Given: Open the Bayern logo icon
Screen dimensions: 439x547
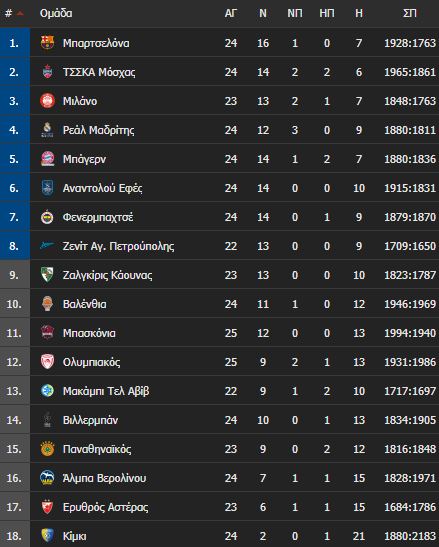Looking at the screenshot, I should coord(47,159).
